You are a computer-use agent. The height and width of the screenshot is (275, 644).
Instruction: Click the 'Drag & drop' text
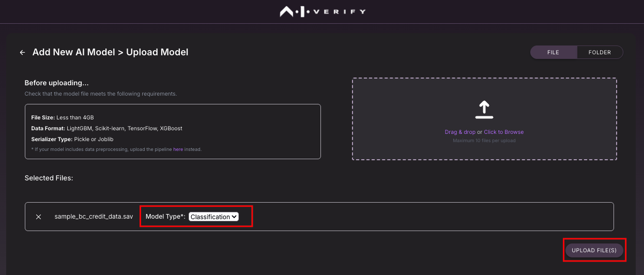coord(460,132)
